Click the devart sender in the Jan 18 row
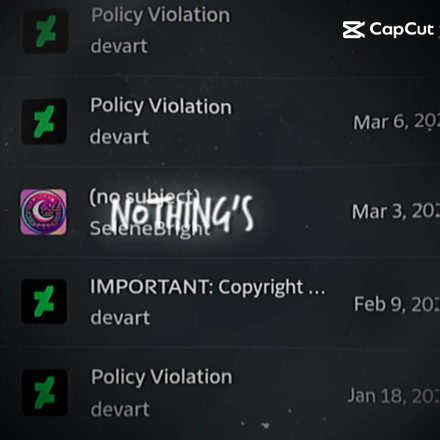 pos(120,409)
